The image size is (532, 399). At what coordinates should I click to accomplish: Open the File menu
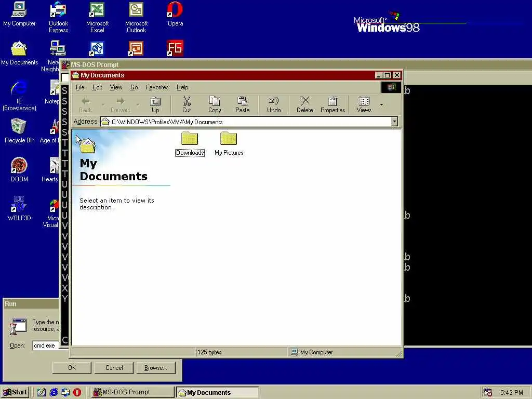[80, 87]
